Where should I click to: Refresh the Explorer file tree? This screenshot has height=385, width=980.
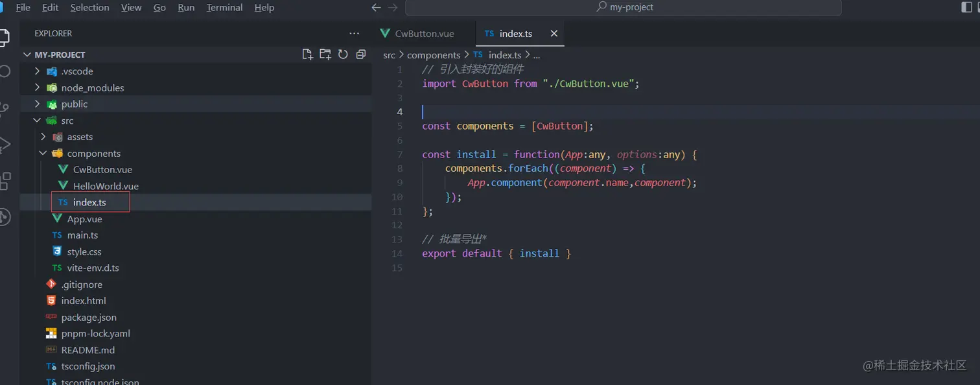[343, 54]
